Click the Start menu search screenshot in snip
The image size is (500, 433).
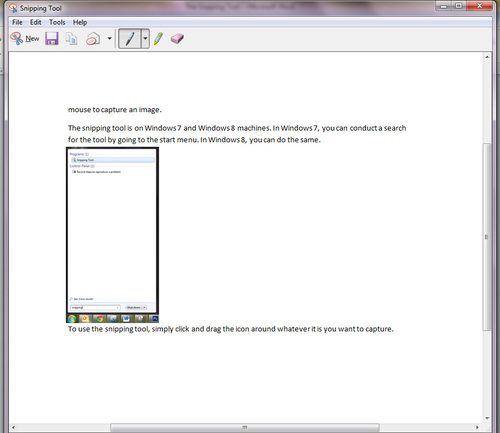coord(112,235)
